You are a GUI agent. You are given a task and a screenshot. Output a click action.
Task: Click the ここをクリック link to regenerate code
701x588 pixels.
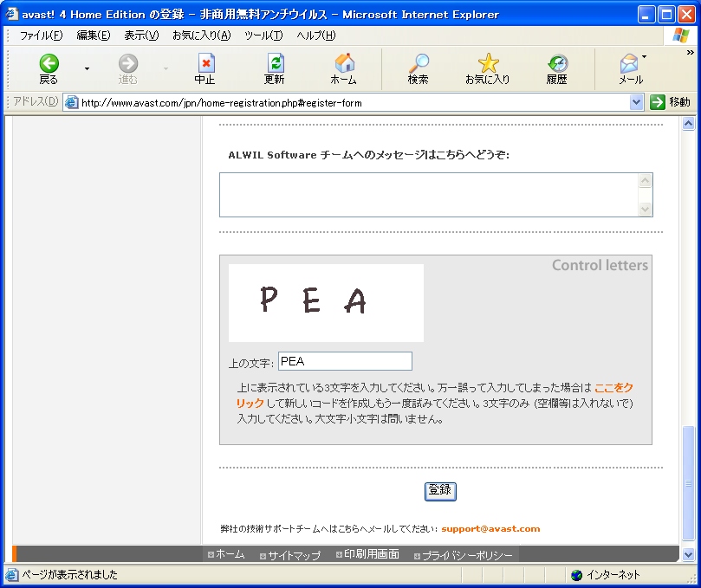613,388
